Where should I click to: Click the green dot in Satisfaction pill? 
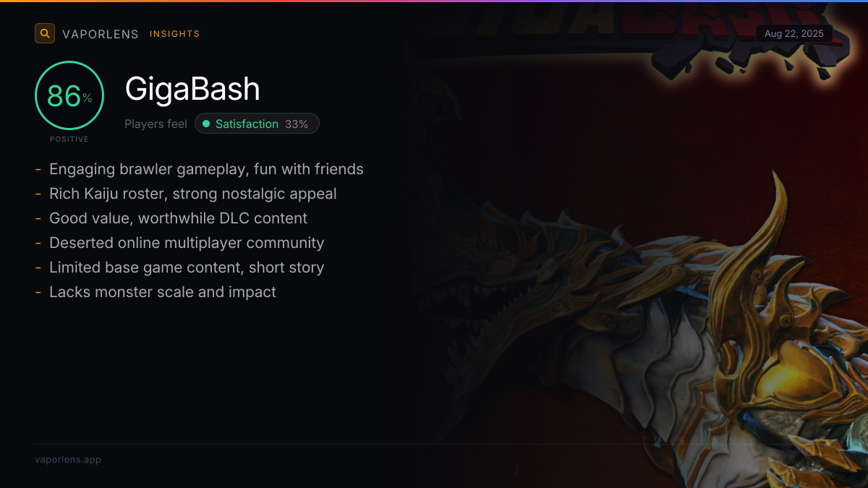click(x=206, y=124)
